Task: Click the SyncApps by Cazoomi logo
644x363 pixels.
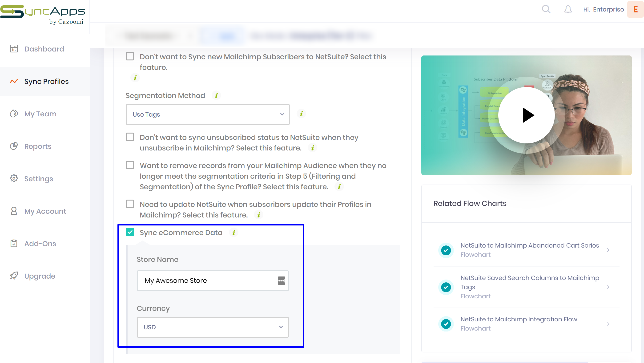Action: coord(43,15)
